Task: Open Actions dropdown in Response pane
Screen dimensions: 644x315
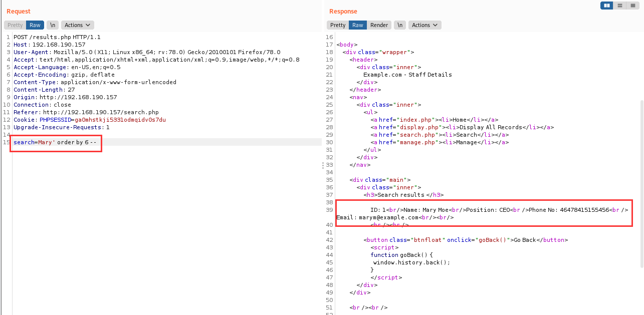Action: [x=424, y=25]
